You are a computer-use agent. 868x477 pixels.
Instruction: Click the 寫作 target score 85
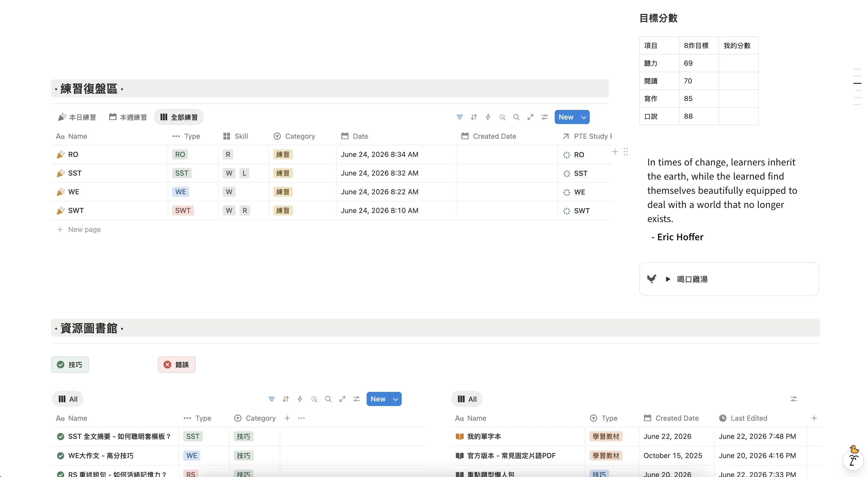(x=688, y=99)
